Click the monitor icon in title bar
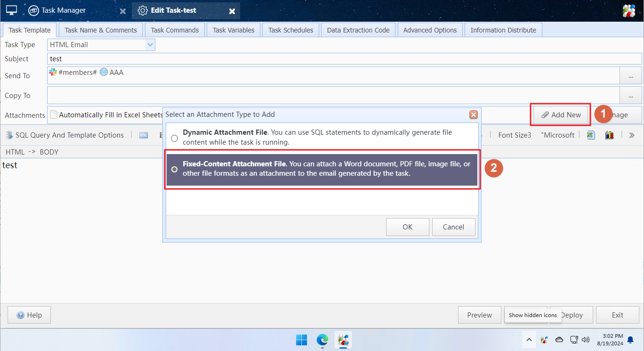 [x=12, y=10]
